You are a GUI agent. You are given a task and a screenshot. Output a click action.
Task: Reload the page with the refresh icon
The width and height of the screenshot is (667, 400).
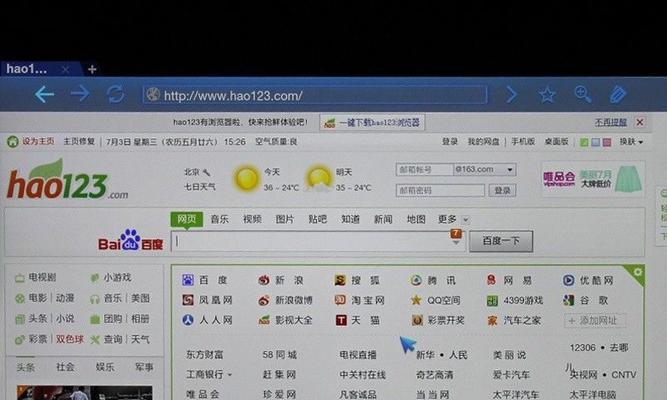click(x=115, y=94)
